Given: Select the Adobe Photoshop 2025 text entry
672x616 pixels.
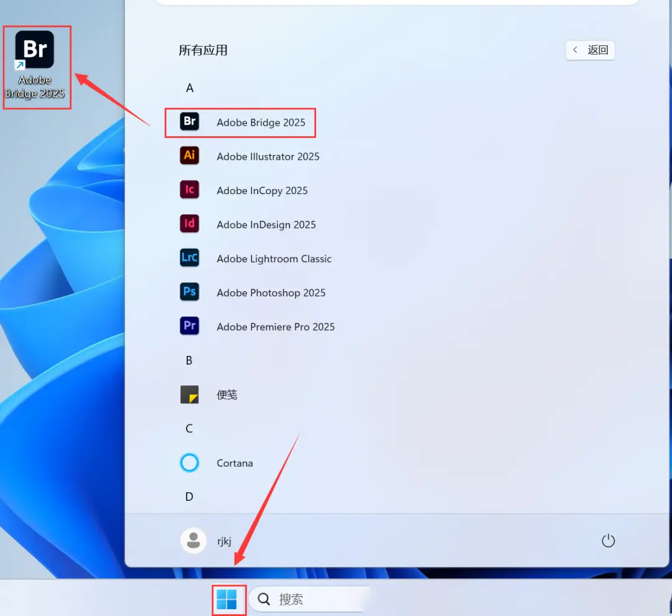Looking at the screenshot, I should tap(271, 292).
